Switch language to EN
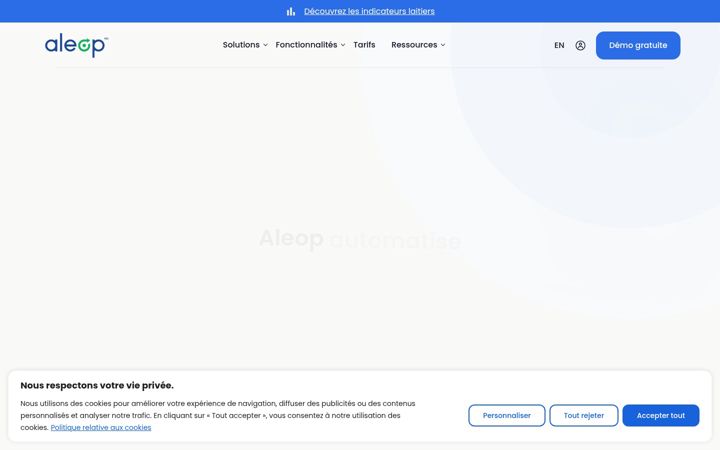This screenshot has height=450, width=720. pos(559,45)
